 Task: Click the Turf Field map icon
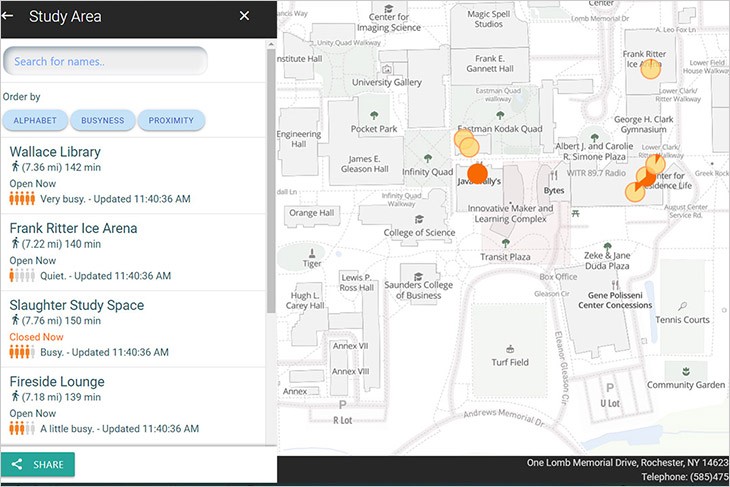click(x=510, y=348)
